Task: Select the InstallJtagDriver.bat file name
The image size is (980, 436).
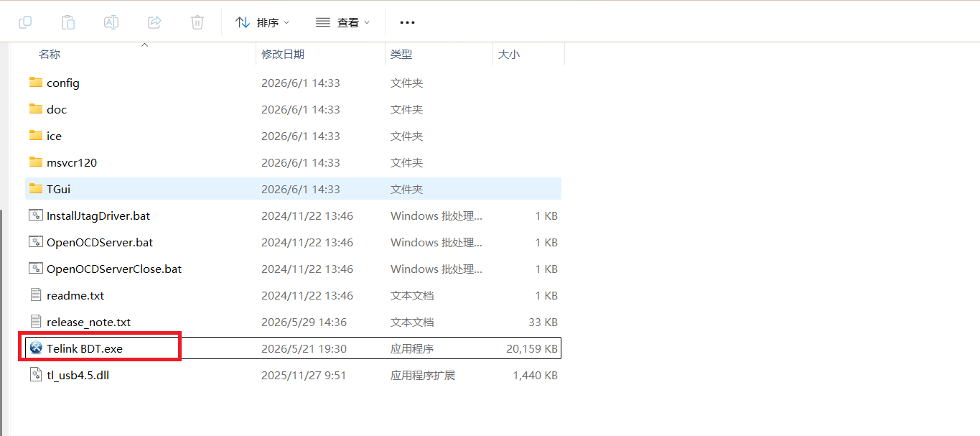Action: (x=98, y=216)
